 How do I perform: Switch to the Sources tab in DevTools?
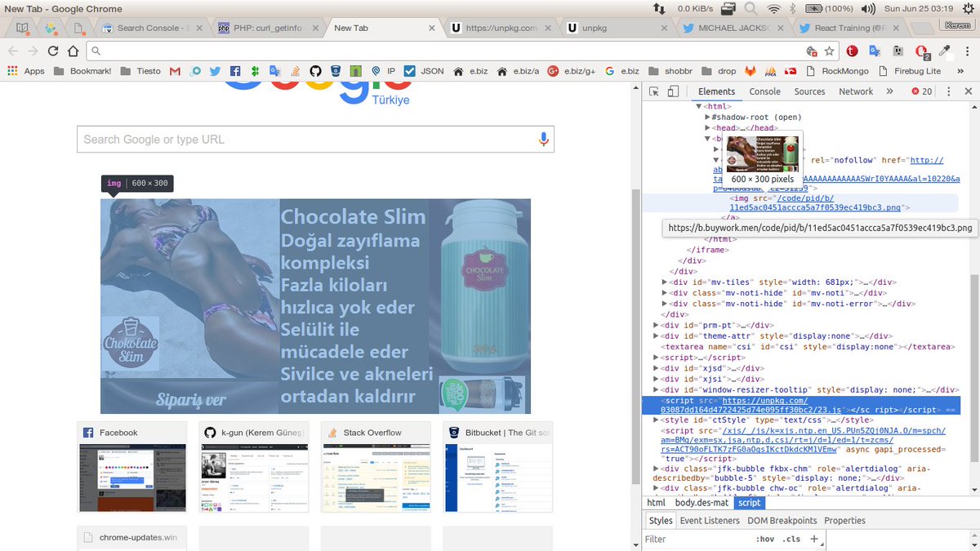click(809, 91)
